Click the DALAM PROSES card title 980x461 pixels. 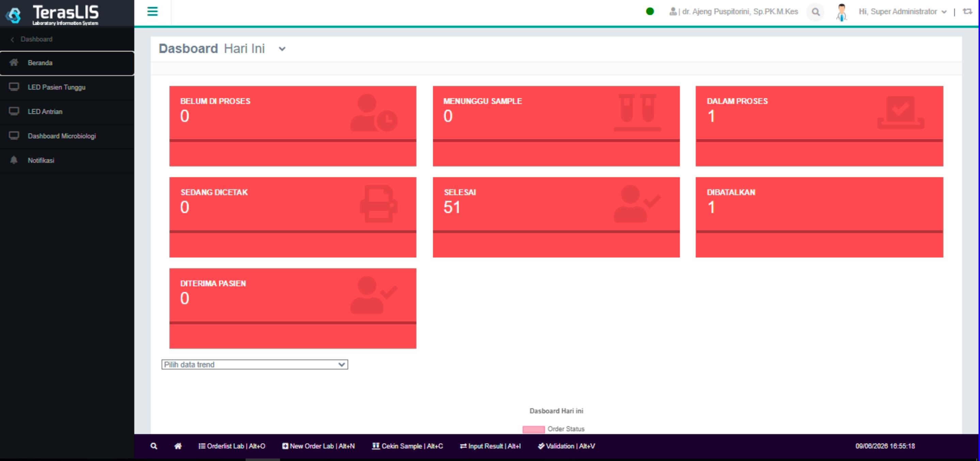tap(737, 101)
